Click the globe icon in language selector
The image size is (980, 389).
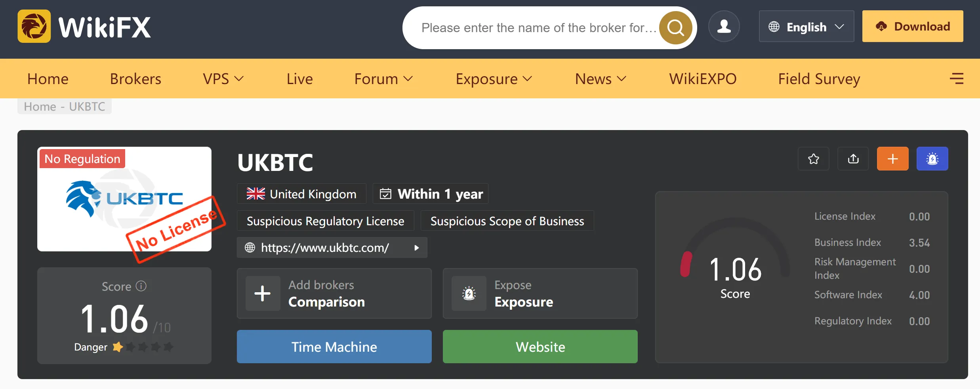click(x=774, y=27)
